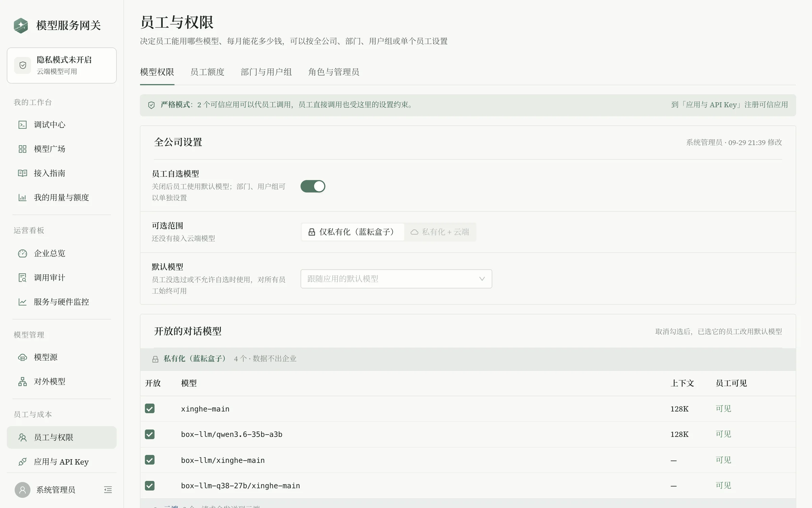The width and height of the screenshot is (812, 508).
Task: Click 可见 status for box-llm-q38-27b/xinghe-main row
Action: 723,486
